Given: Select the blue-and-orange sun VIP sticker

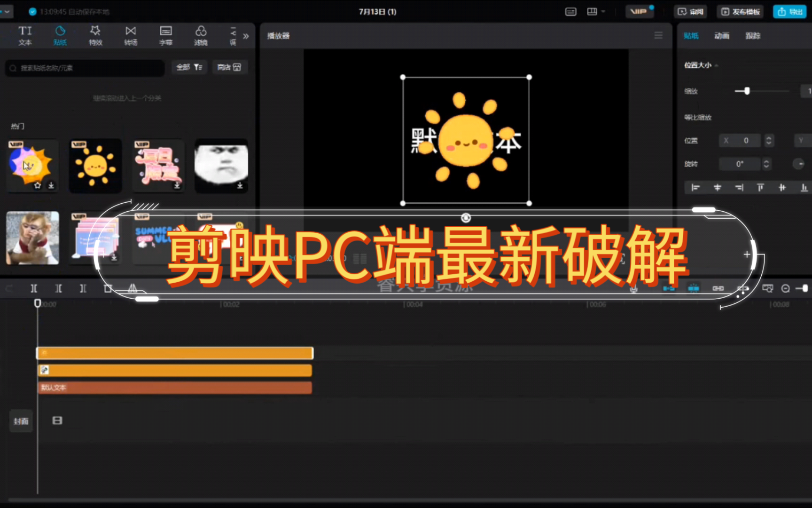Looking at the screenshot, I should pos(32,166).
